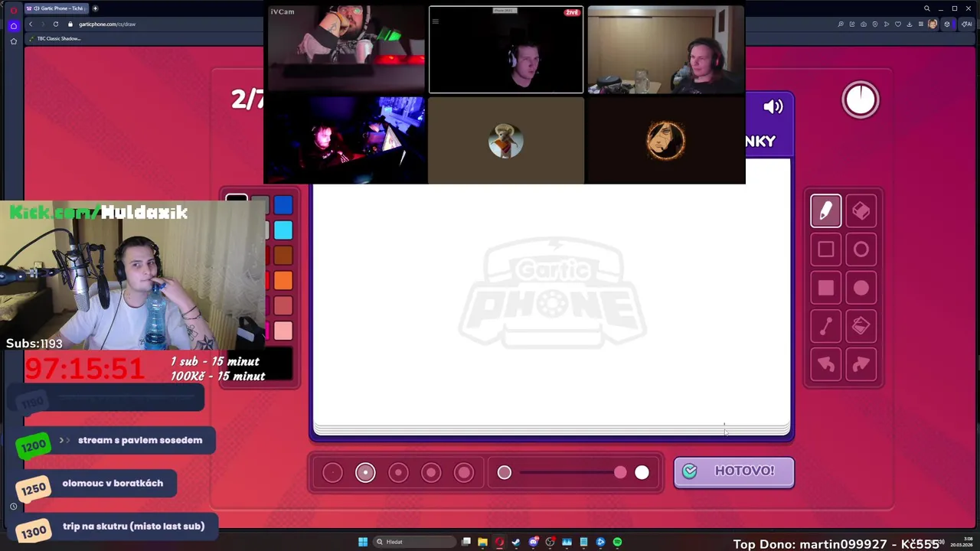Open the browser profile avatar
Image resolution: width=980 pixels, height=551 pixels.
tap(933, 24)
